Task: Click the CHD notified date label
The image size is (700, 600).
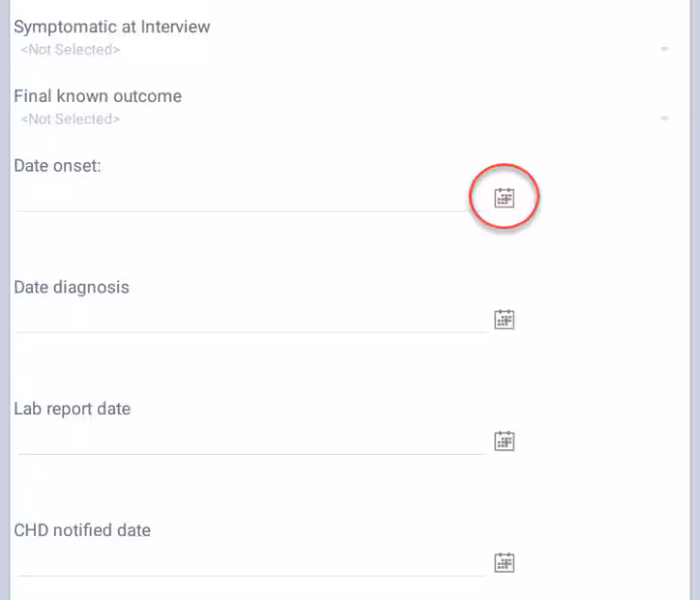Action: pos(82,530)
